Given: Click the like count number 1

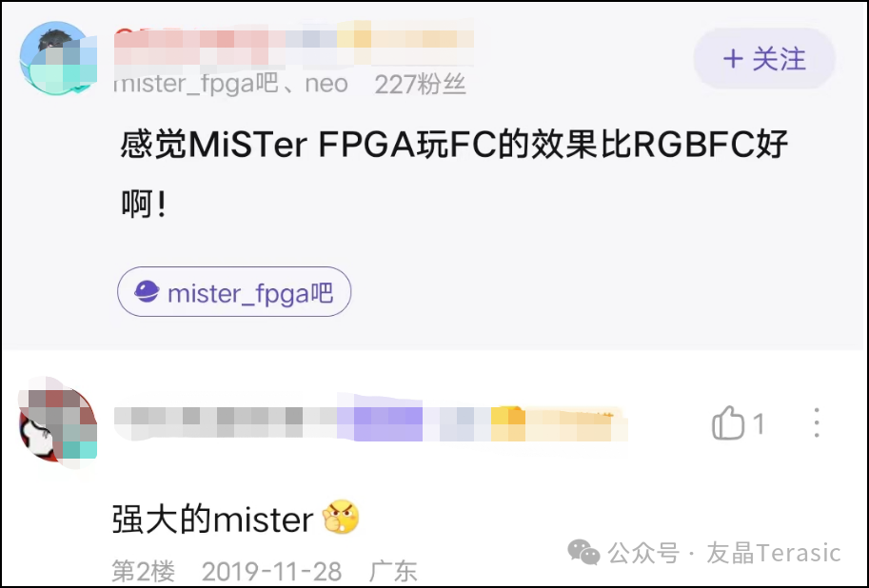Looking at the screenshot, I should 759,424.
